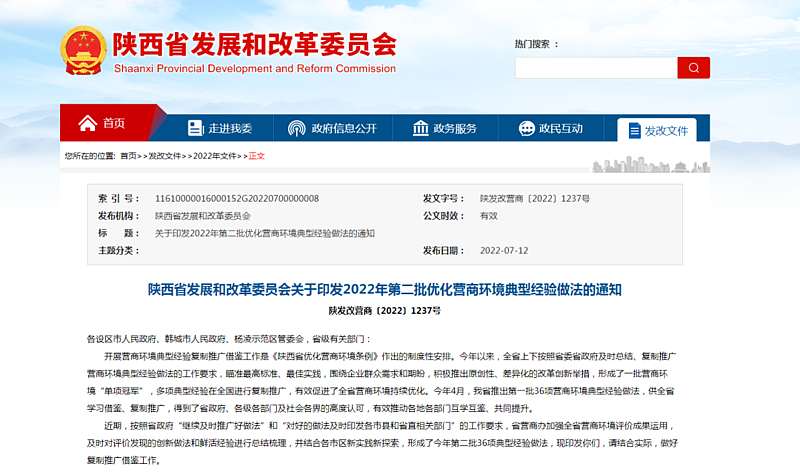Viewport: 800px width, 472px height.
Task: Click the 政民互动 people icon
Action: click(523, 128)
